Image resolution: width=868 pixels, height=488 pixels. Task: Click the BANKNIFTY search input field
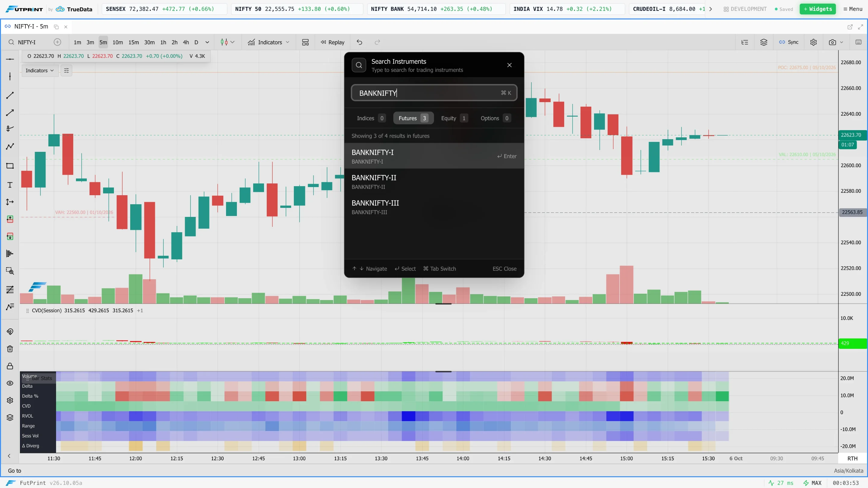tap(434, 92)
